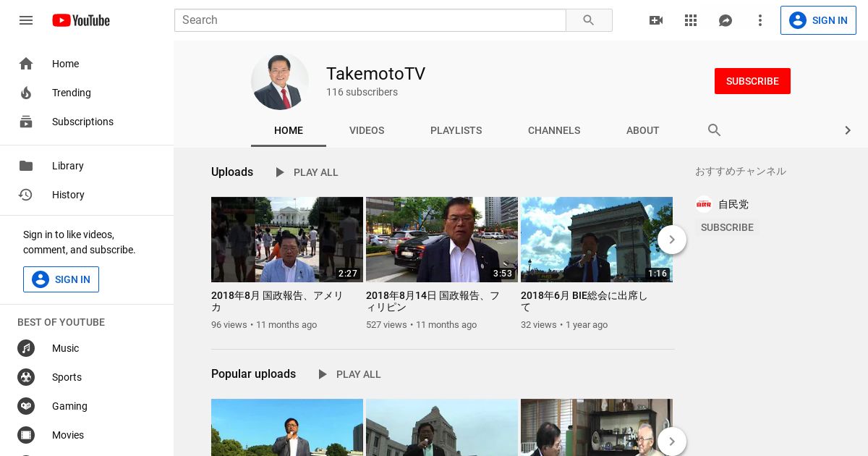This screenshot has width=868, height=456.
Task: Open third Popular uploads indoor thumbnail
Action: coord(597,427)
